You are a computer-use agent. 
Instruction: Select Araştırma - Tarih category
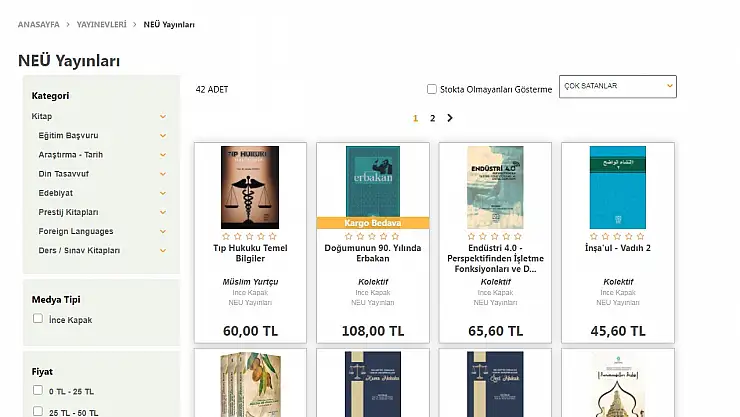click(71, 155)
